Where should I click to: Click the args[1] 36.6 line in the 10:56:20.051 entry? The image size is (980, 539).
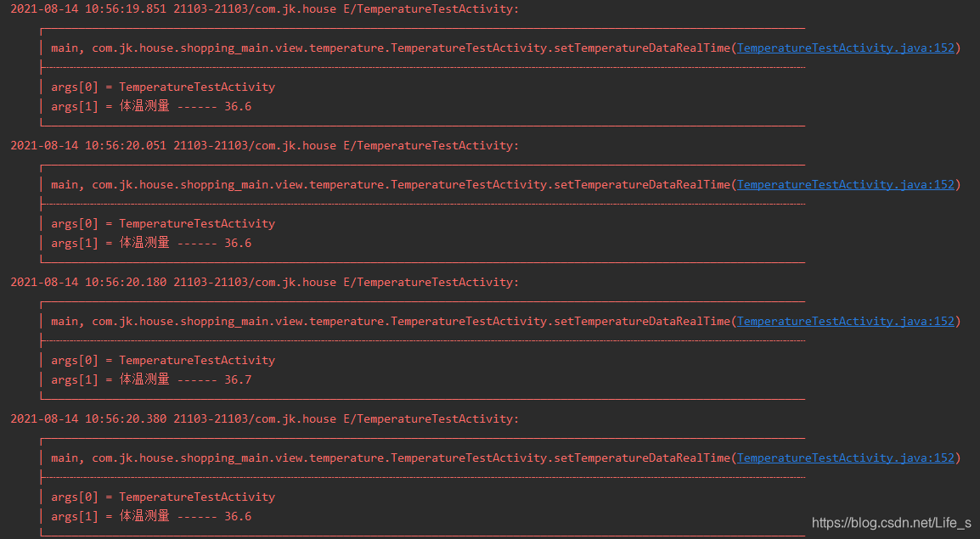pyautogui.click(x=151, y=243)
